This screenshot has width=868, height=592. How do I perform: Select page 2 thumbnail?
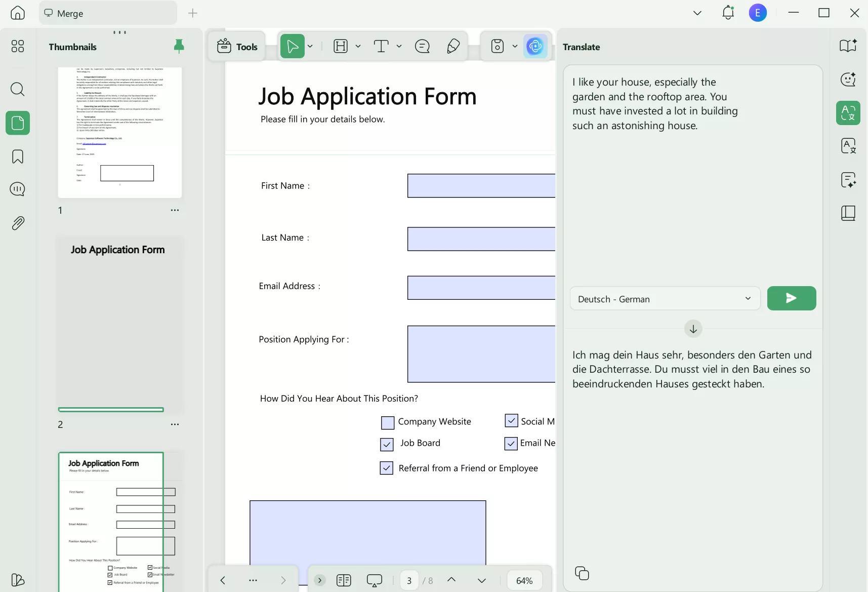120,324
